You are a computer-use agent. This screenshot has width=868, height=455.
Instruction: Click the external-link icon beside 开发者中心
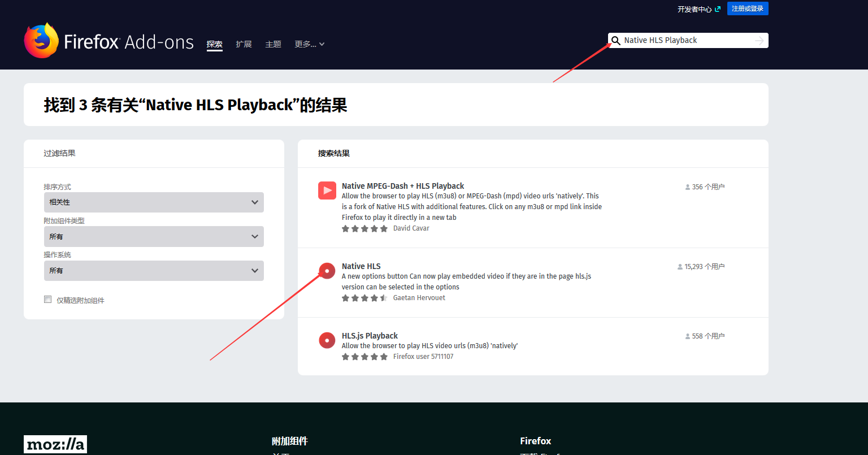tap(718, 8)
